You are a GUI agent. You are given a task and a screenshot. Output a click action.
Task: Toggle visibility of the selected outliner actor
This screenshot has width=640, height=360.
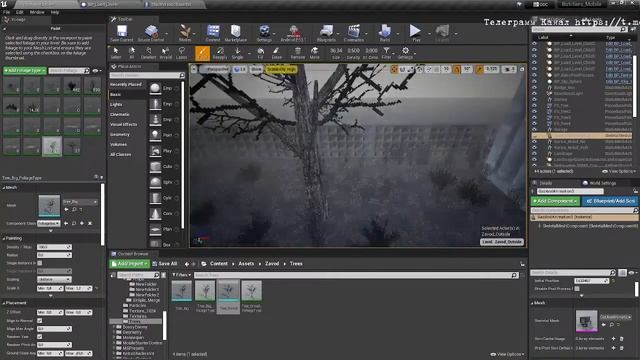click(534, 136)
